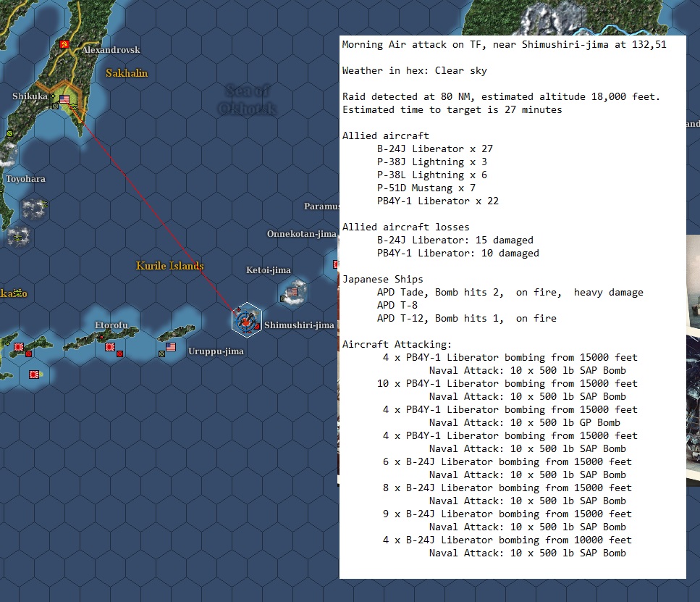Click the 'B-24J Liberator: 15 damaged' loss line
Image resolution: width=700 pixels, height=602 pixels.
tap(455, 240)
